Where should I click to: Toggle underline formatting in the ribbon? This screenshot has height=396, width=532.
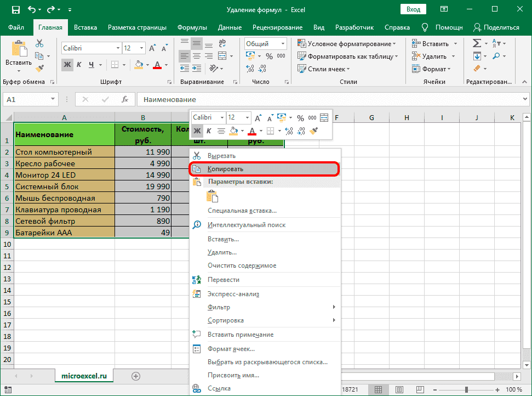(91, 65)
